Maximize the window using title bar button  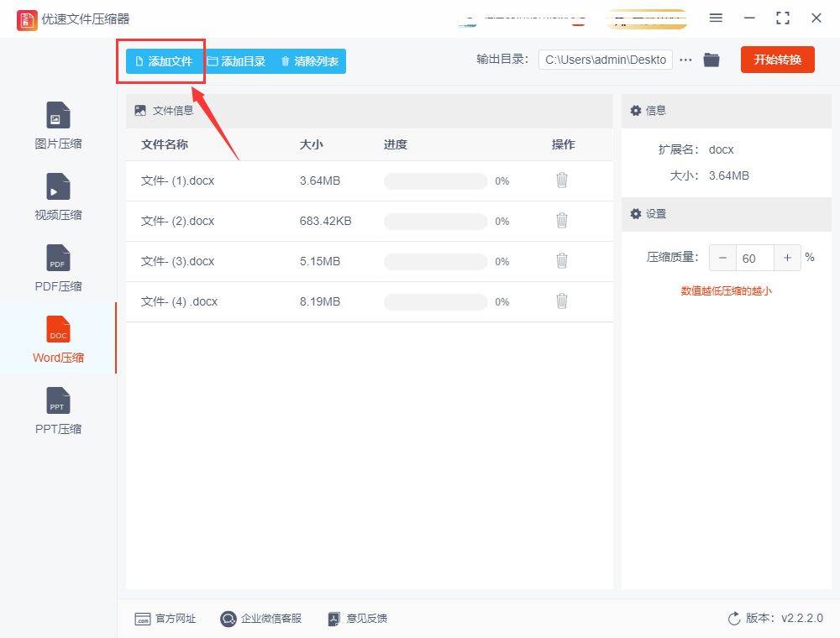[783, 18]
